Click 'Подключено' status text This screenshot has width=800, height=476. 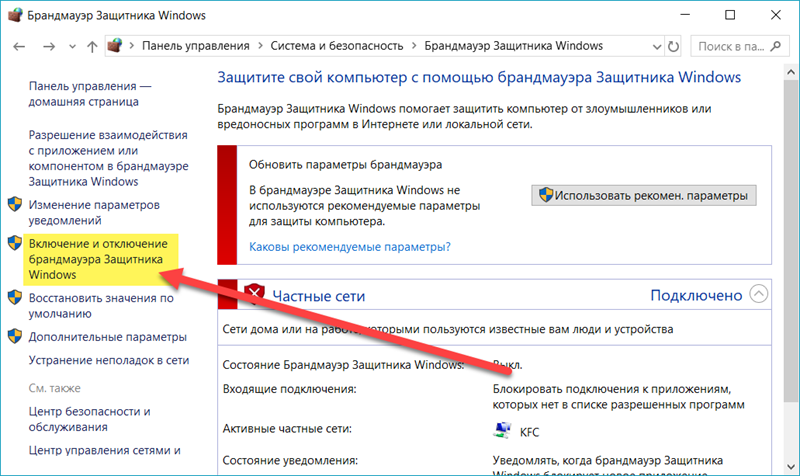(x=696, y=295)
